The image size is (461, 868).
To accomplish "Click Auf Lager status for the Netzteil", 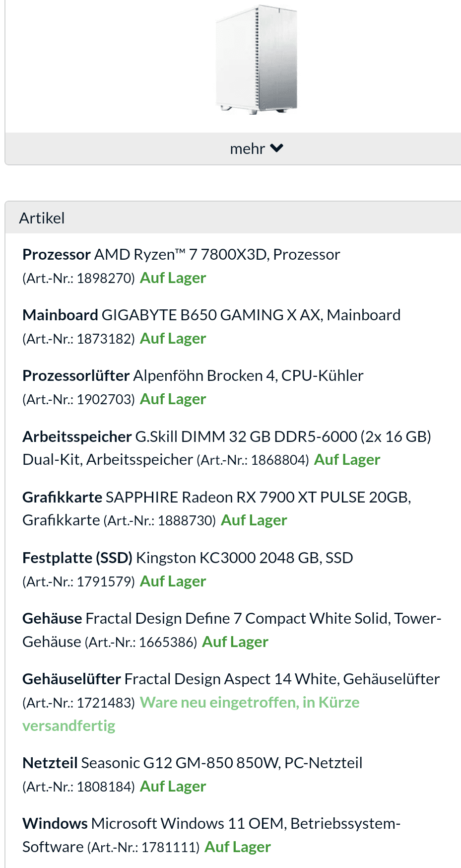I will click(x=173, y=787).
